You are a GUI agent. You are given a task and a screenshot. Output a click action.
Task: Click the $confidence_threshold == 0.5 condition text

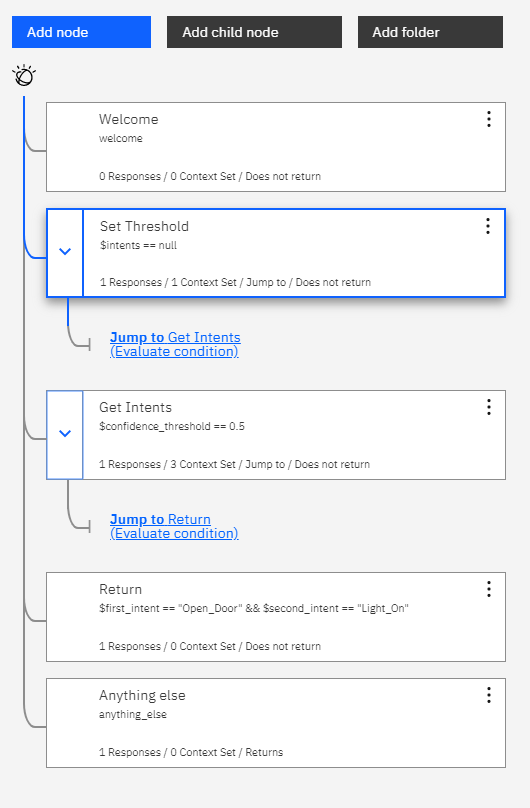(172, 426)
